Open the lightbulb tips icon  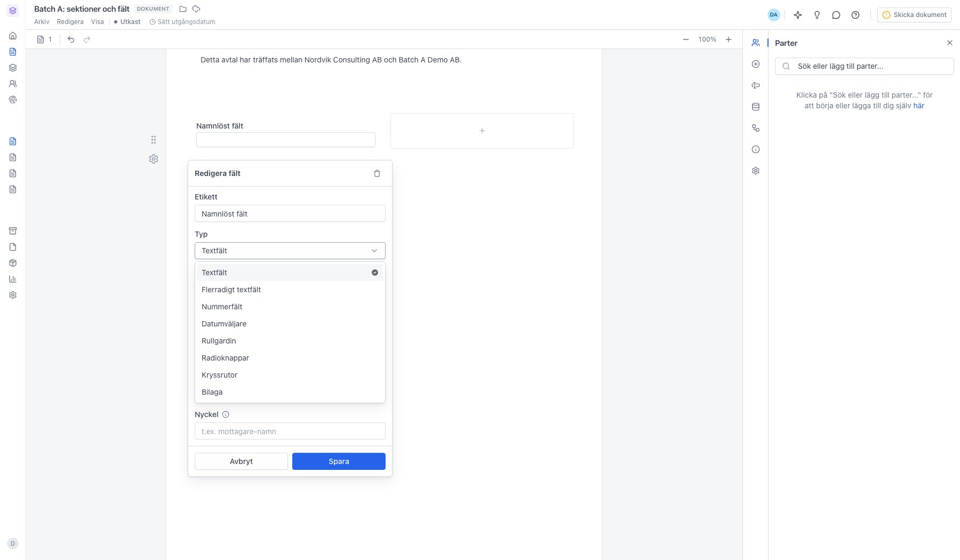pyautogui.click(x=817, y=15)
